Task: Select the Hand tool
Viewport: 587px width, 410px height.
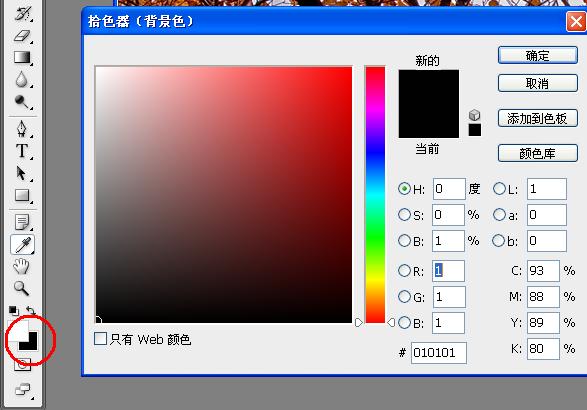Action: pyautogui.click(x=21, y=266)
